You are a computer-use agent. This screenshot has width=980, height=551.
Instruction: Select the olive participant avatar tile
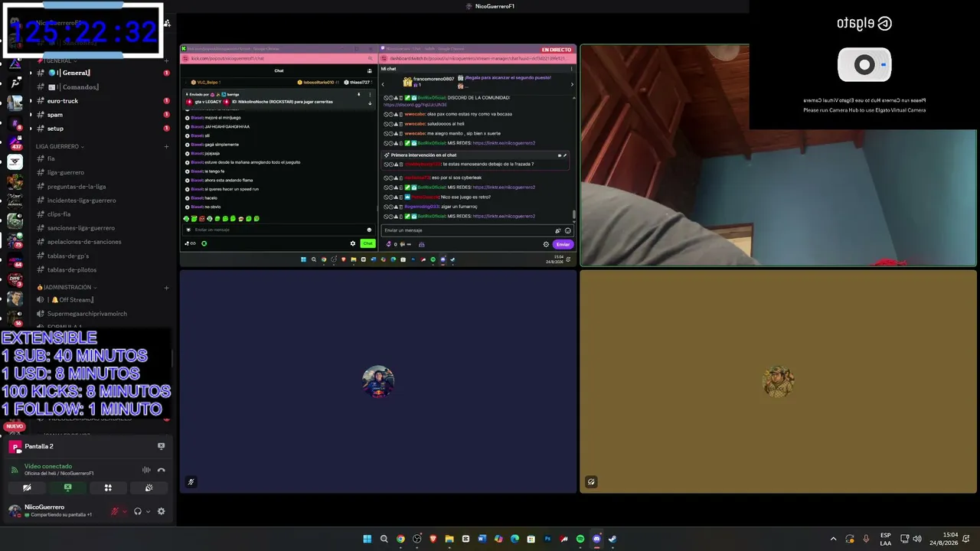[778, 382]
